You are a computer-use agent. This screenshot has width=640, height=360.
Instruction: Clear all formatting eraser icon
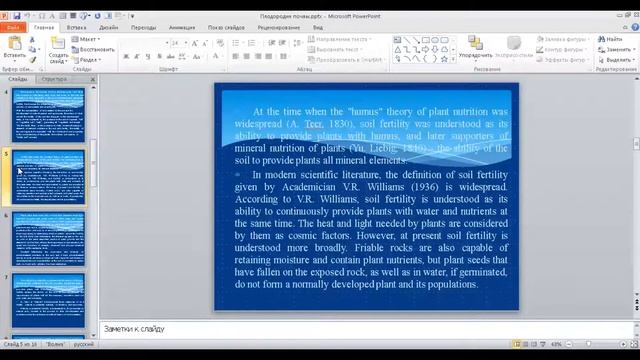220,43
